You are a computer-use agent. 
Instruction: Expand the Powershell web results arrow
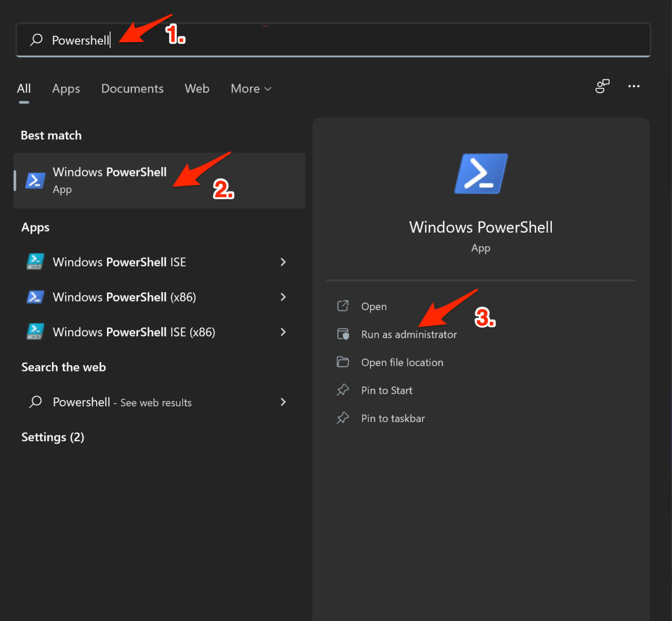[x=283, y=402]
